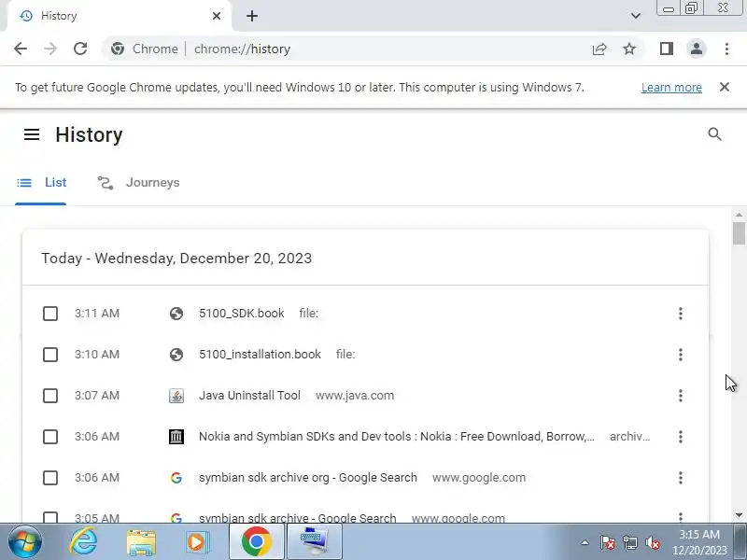
Task: Click the globe favicon beside 5100_SDK.book
Action: click(176, 314)
